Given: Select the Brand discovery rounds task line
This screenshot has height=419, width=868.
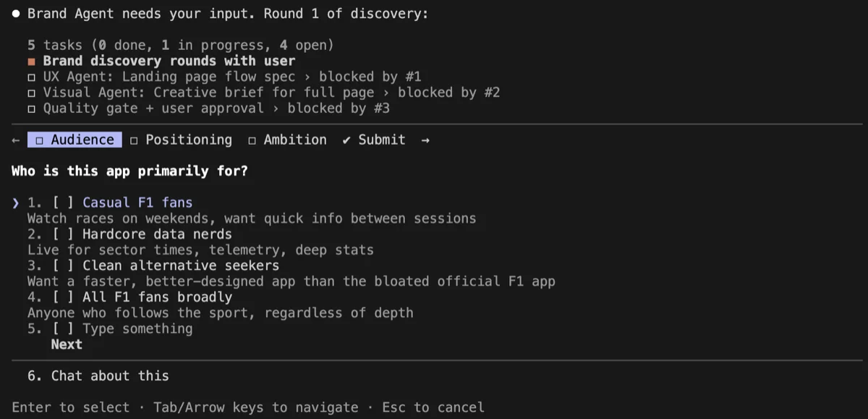Looking at the screenshot, I should [x=169, y=62].
